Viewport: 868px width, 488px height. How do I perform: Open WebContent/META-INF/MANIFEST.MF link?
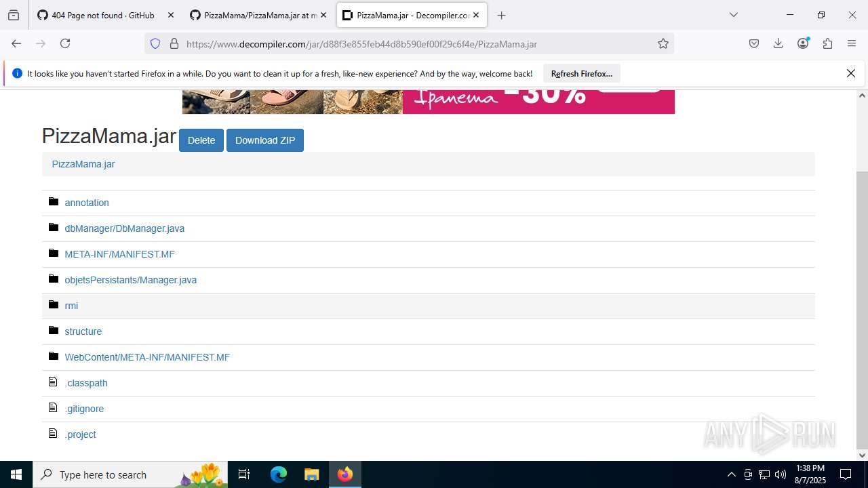[147, 357]
